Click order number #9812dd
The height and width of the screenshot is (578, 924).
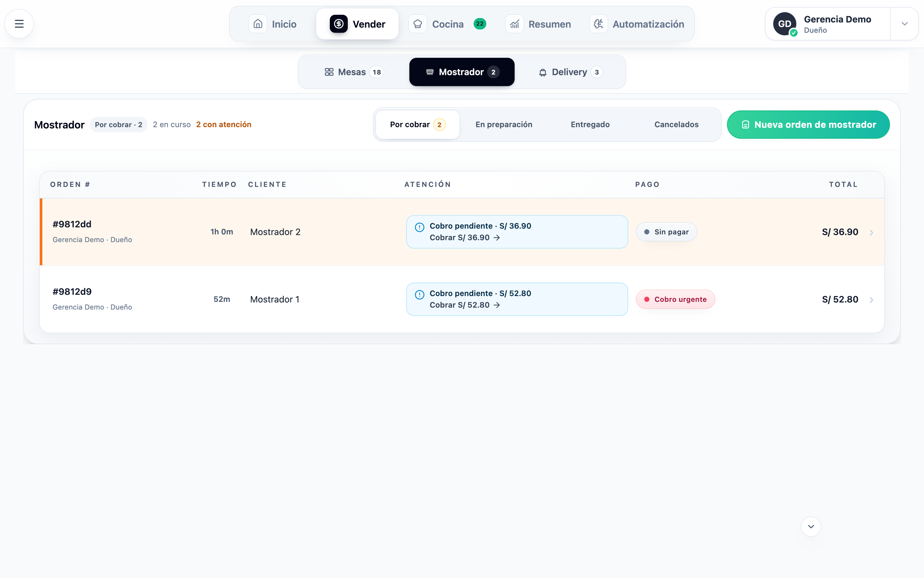pyautogui.click(x=72, y=224)
